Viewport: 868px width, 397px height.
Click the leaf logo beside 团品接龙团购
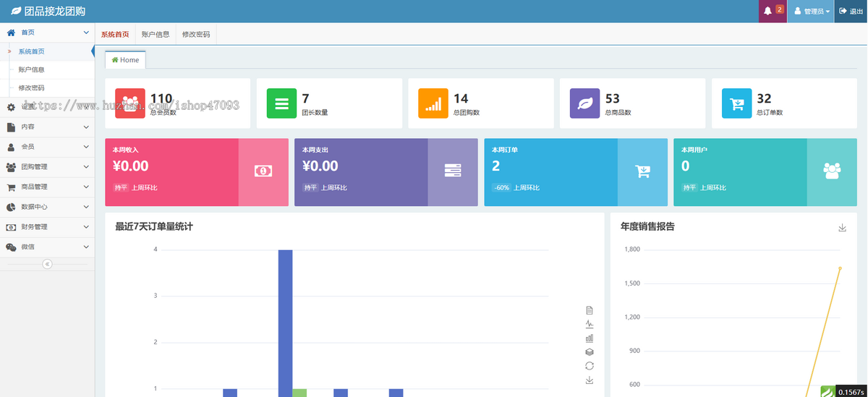click(16, 11)
